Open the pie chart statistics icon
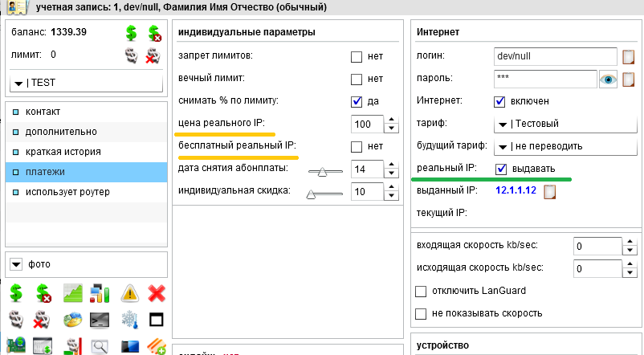This screenshot has width=644, height=355. [x=73, y=320]
